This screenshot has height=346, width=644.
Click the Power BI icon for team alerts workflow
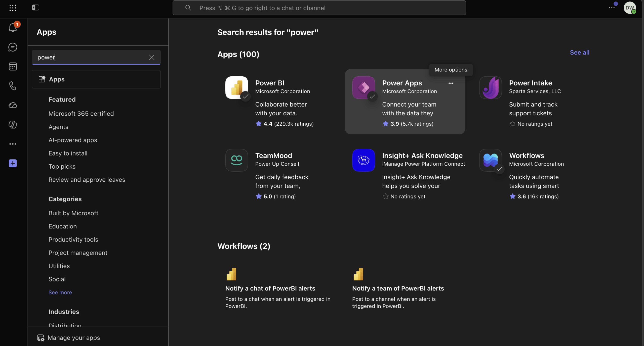(x=358, y=274)
